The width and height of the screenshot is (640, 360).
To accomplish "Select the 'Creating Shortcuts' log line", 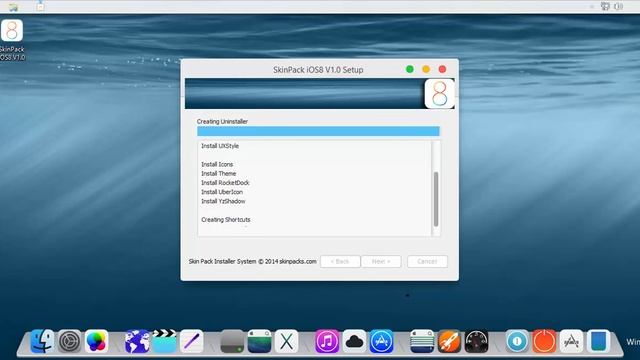I will click(226, 220).
